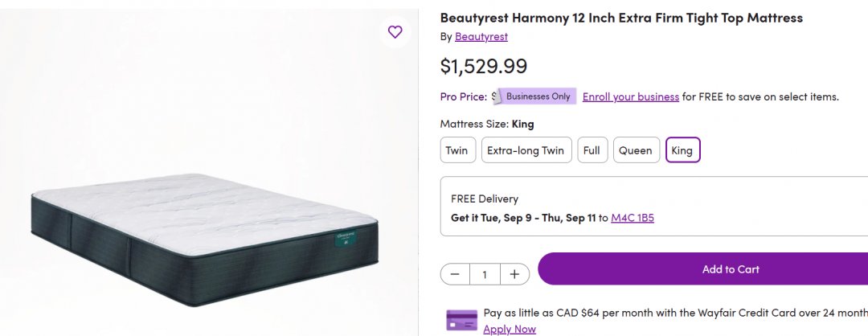Click the $1,529.99 price
The image size is (868, 336).
[484, 66]
